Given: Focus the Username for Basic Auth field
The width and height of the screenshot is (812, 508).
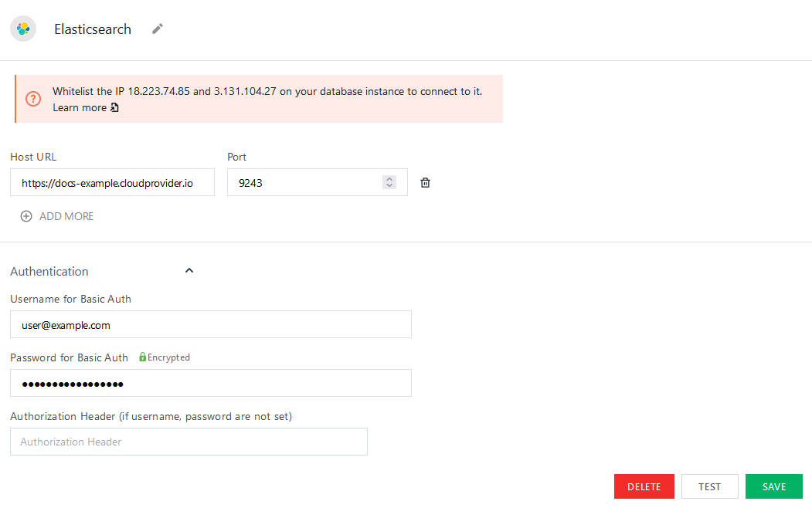Looking at the screenshot, I should [x=210, y=324].
